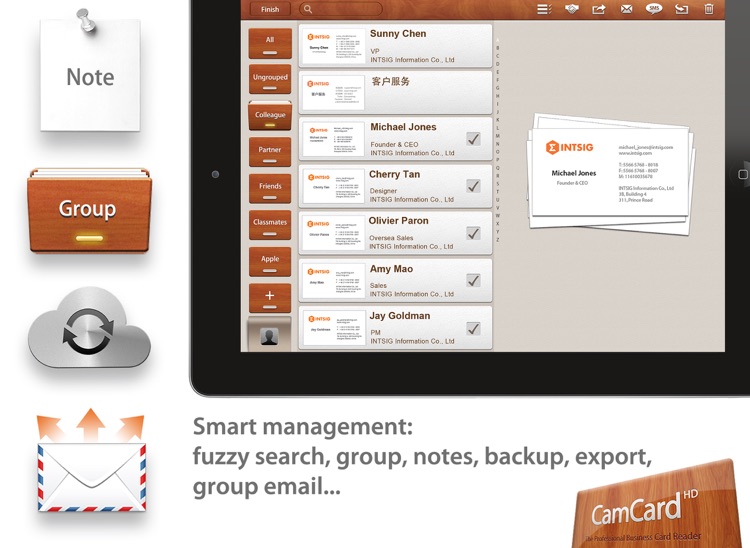Click the trash delete icon
Screen dimensions: 750x548
tap(709, 9)
